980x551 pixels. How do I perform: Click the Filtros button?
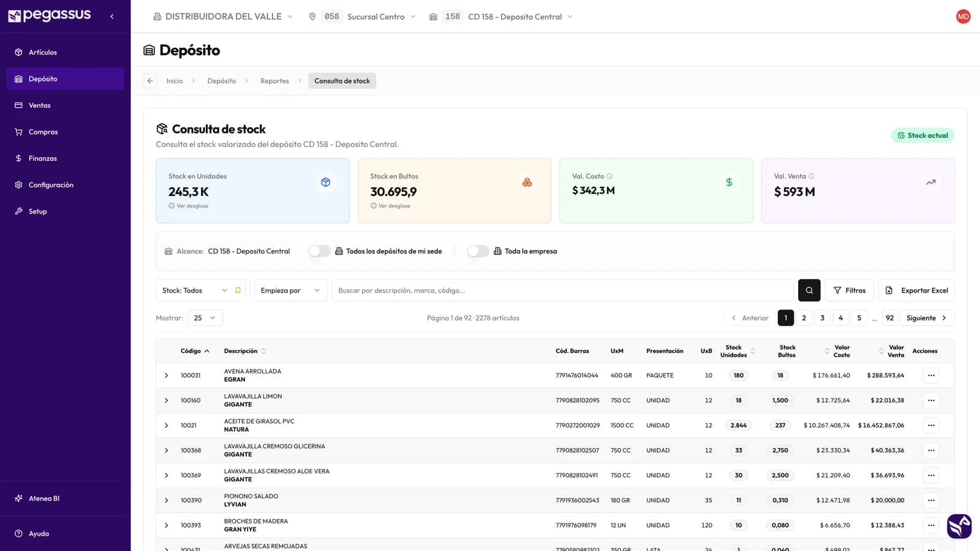(850, 290)
